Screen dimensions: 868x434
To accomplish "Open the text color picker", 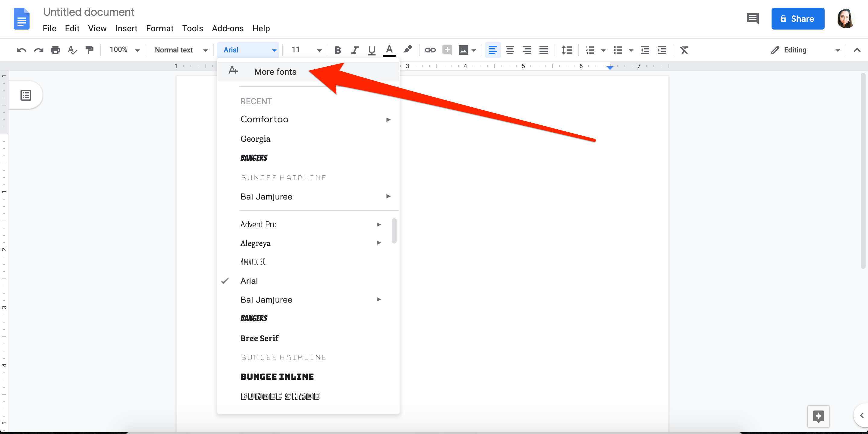I will click(389, 50).
